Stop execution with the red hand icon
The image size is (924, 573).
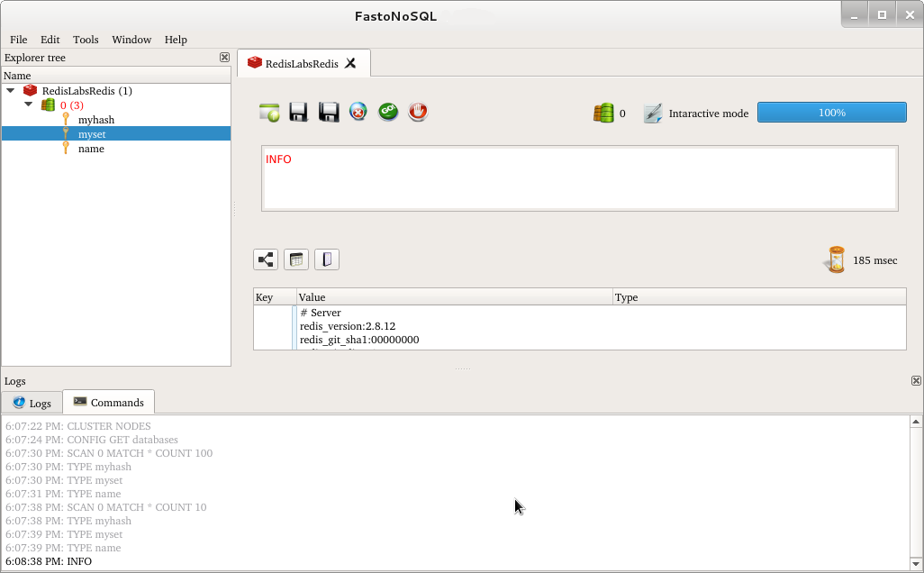tap(418, 112)
